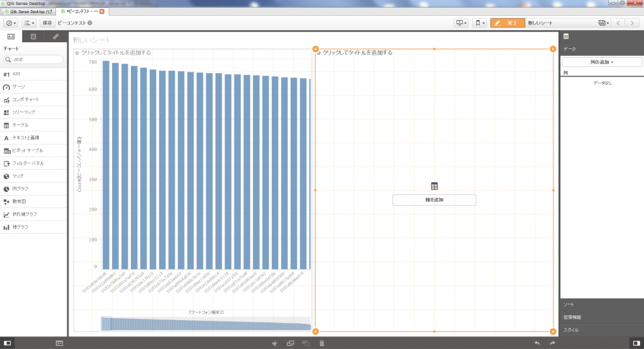Open the 列の追加 dropdown

coord(601,62)
